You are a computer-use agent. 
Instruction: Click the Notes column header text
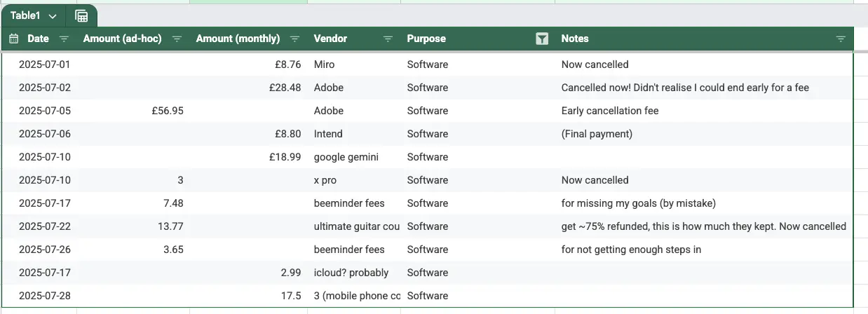tap(575, 39)
